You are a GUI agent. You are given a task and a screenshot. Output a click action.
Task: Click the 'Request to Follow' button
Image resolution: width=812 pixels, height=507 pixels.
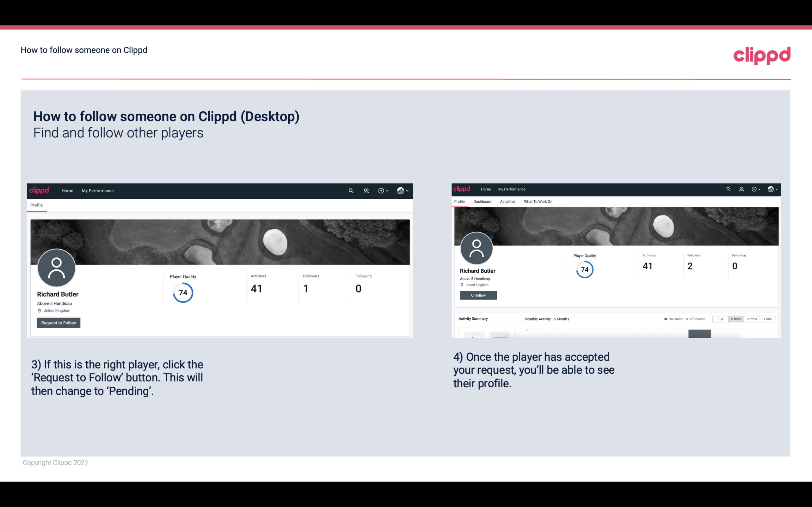coord(58,323)
